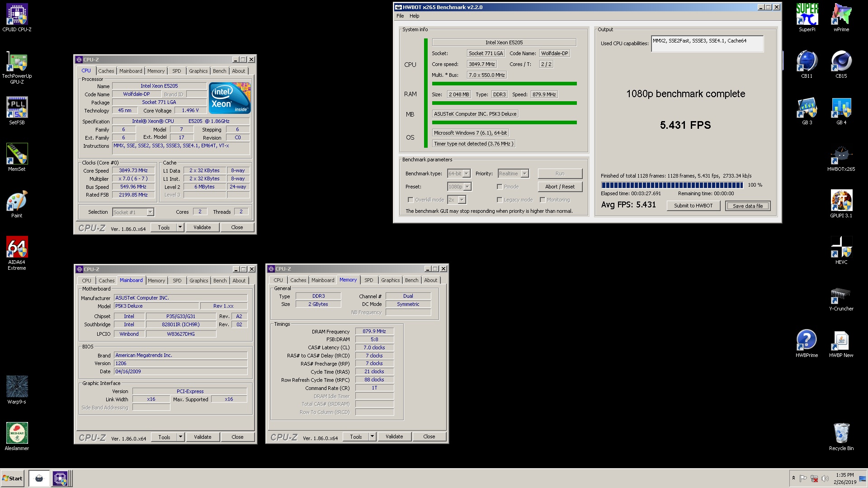Expand Tools arrow in CPU window

point(180,227)
